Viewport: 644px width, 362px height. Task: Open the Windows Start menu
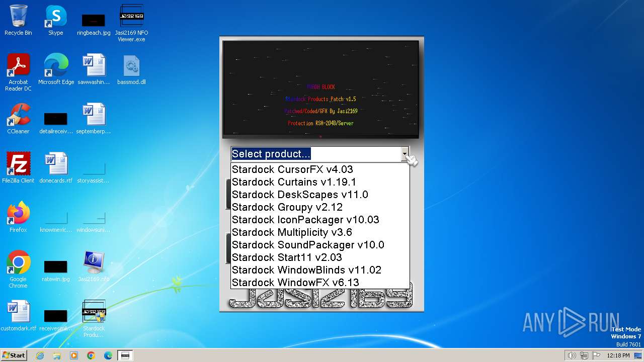14,355
